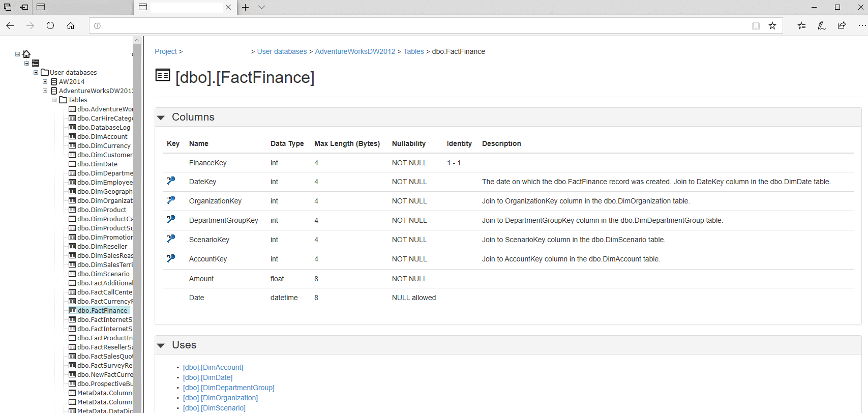The width and height of the screenshot is (868, 413).
Task: Open a new browser tab
Action: coord(246,7)
